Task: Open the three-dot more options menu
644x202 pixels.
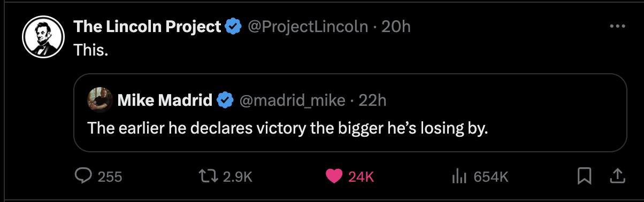Action: [x=617, y=26]
